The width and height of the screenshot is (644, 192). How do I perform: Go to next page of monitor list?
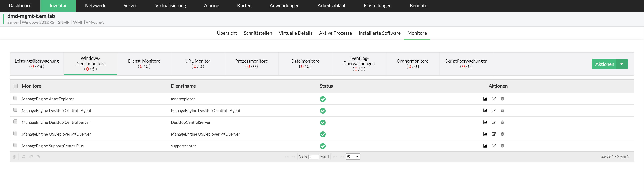tap(335, 157)
